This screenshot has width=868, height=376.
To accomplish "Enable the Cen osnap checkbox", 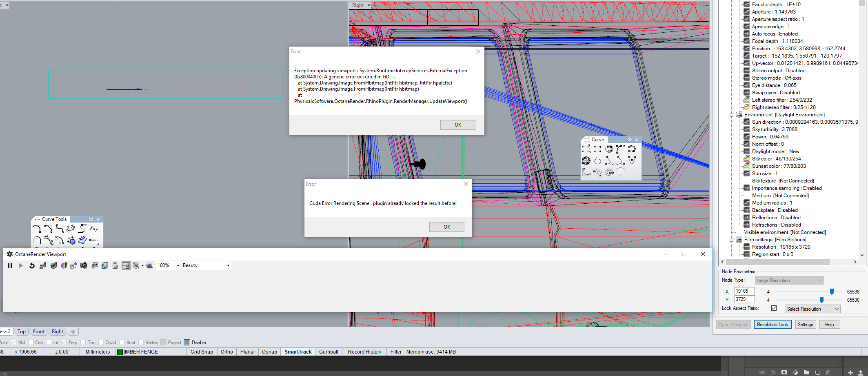I will (31, 343).
